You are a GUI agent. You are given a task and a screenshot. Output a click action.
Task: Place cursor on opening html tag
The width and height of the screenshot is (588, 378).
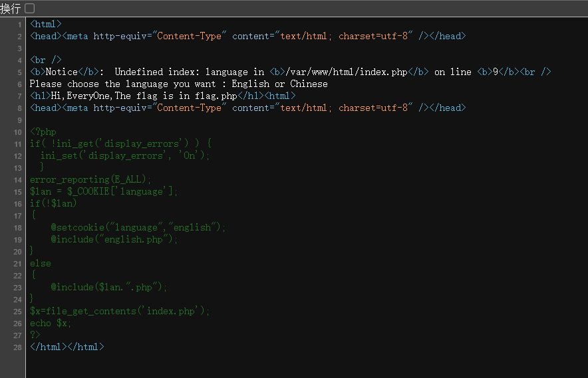(x=46, y=24)
